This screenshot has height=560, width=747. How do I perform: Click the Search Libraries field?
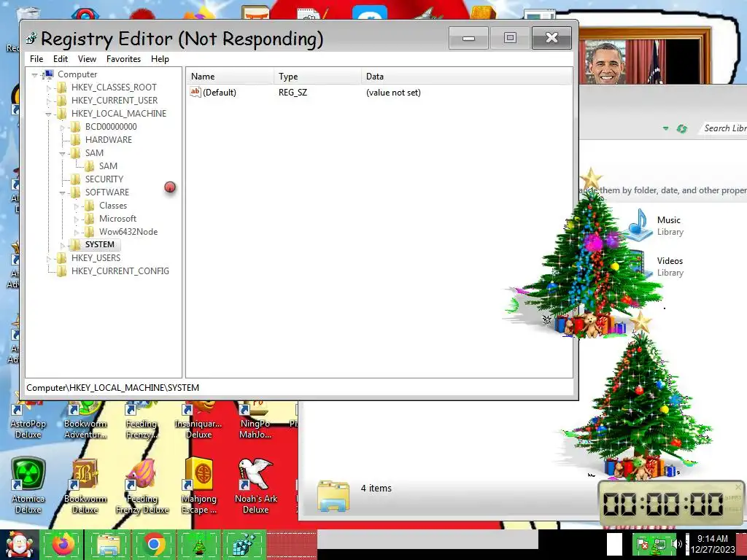pyautogui.click(x=724, y=128)
